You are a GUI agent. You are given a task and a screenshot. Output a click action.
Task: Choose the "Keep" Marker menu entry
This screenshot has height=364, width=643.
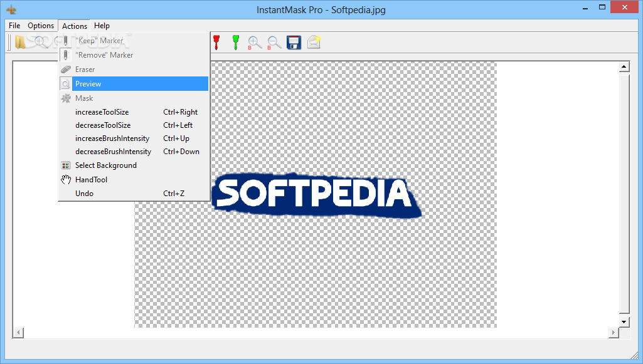134,41
